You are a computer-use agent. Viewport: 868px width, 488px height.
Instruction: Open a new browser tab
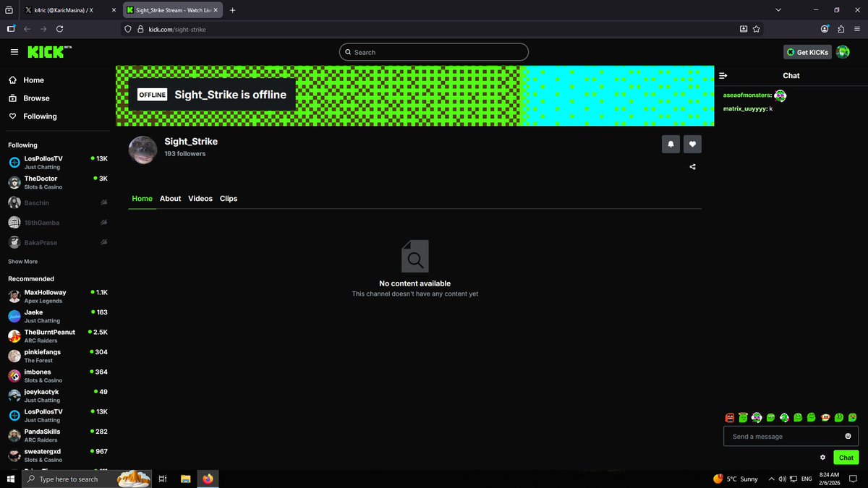232,10
